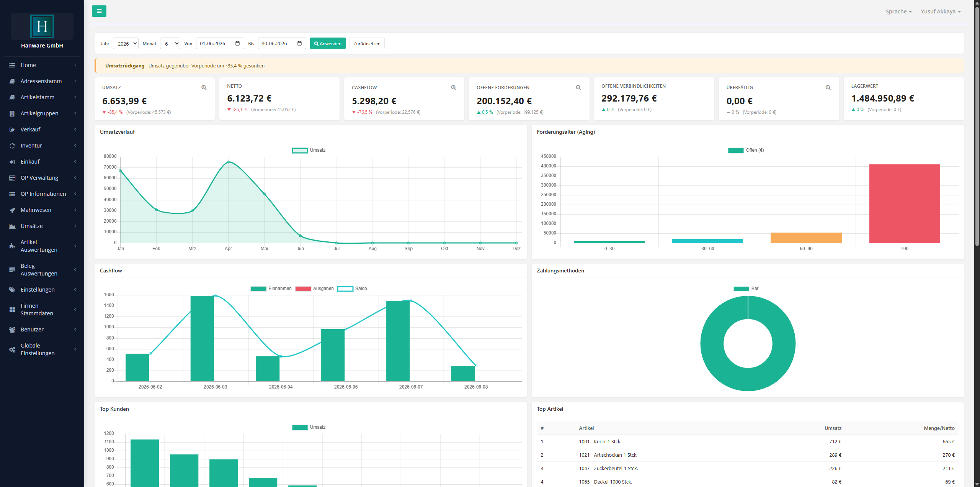980x487 pixels.
Task: Click the Artikelgruppen menu label
Action: click(39, 113)
